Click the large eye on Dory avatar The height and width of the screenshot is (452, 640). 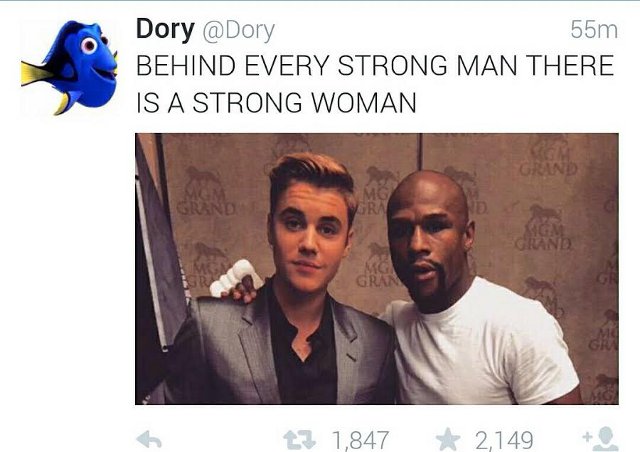coord(88,45)
